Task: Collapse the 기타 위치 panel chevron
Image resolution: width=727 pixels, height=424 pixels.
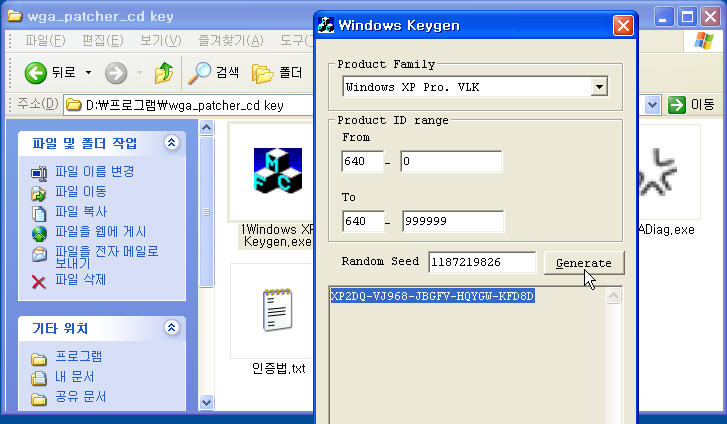Action: pos(172,328)
